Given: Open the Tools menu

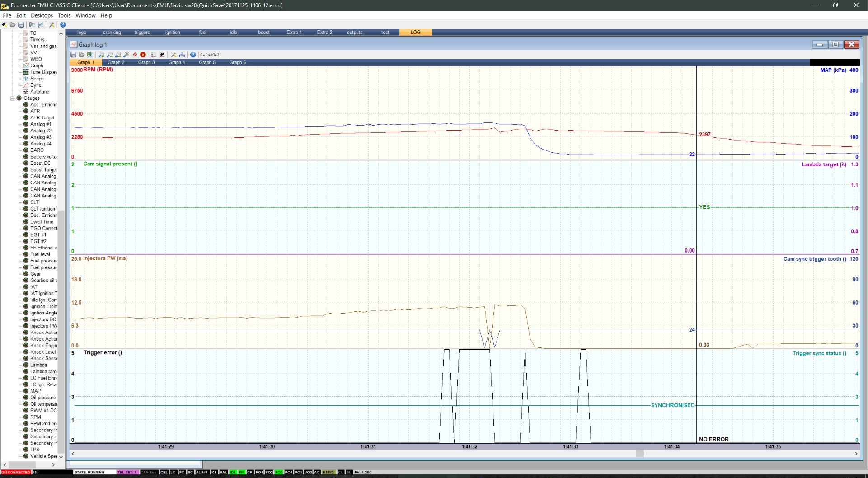Looking at the screenshot, I should (64, 15).
